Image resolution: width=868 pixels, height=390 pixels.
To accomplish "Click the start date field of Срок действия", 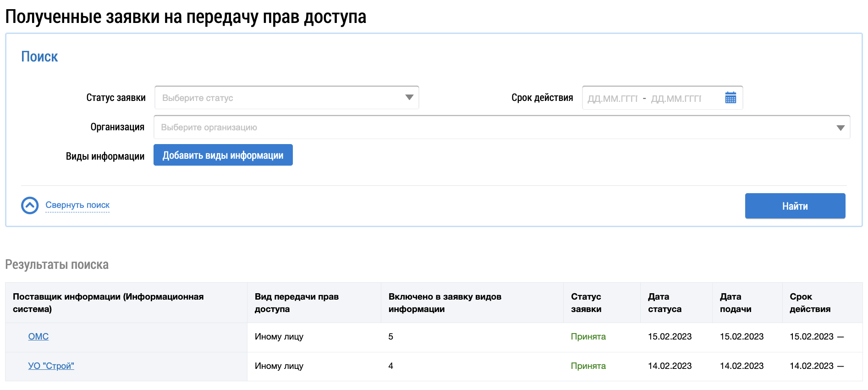I will 612,98.
